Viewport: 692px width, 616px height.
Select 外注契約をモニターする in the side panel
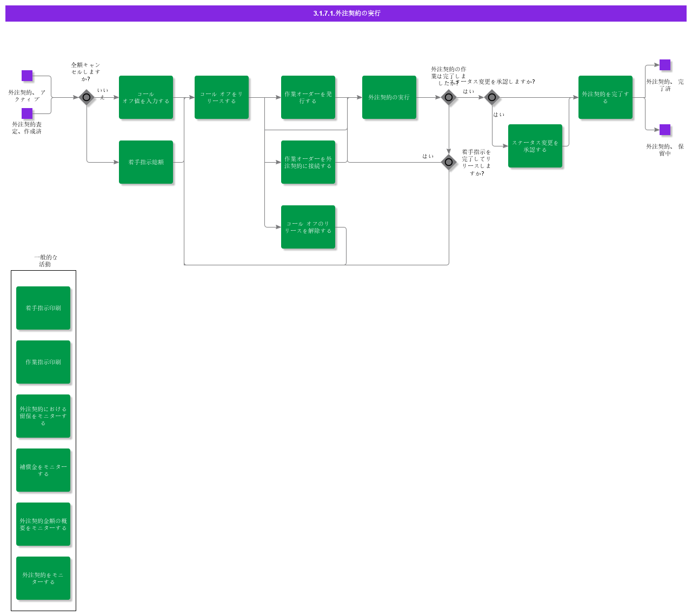pos(43,578)
